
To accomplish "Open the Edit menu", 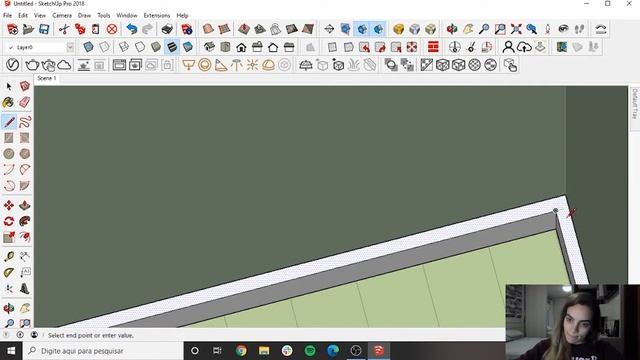I will 23,16.
